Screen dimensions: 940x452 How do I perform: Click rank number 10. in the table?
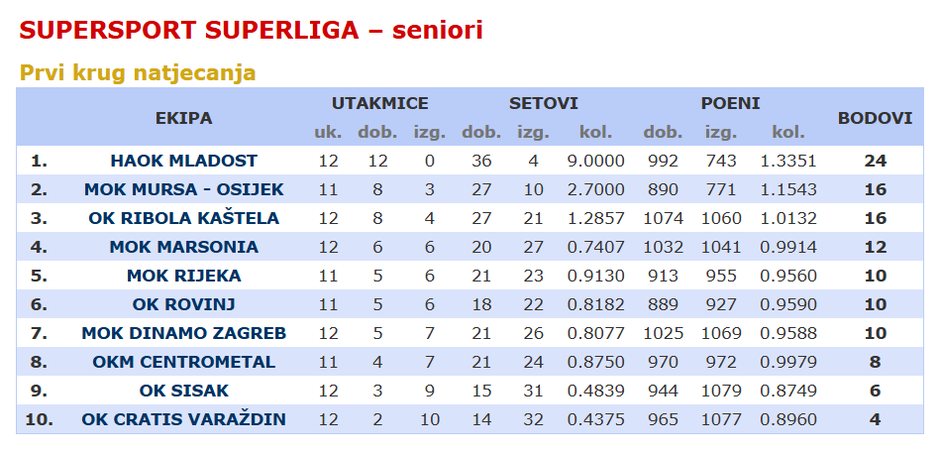click(x=39, y=419)
